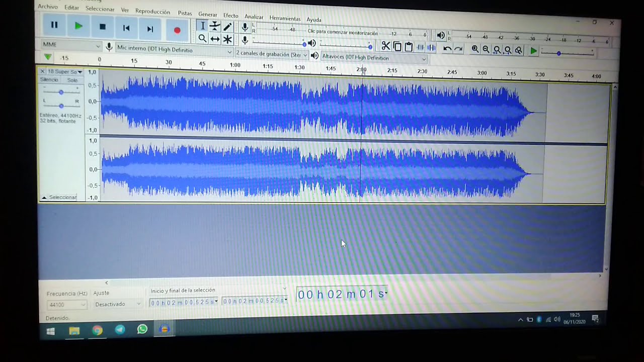Adjust the playback speed slider
The height and width of the screenshot is (362, 644).
tap(567, 53)
